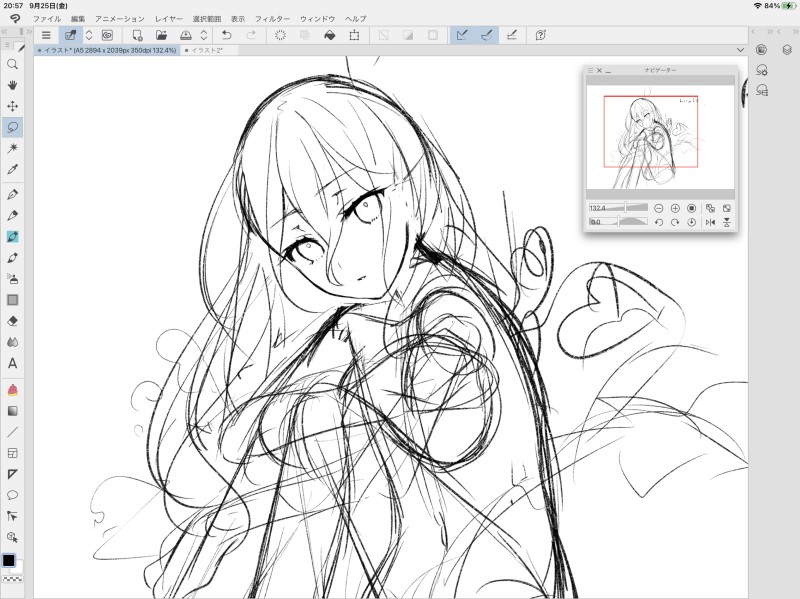The image size is (800, 599).
Task: Select the Move layer tool
Action: (x=13, y=106)
